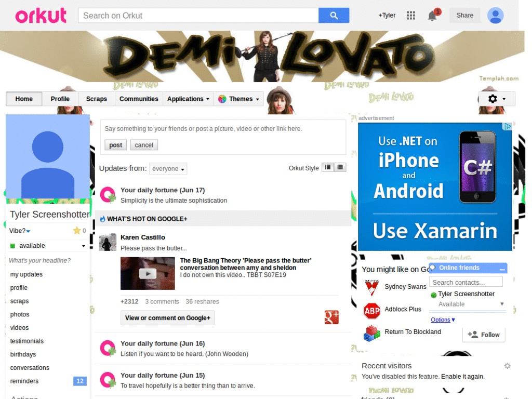
Task: Click the Jun 17 fortune clover icon
Action: point(108,195)
